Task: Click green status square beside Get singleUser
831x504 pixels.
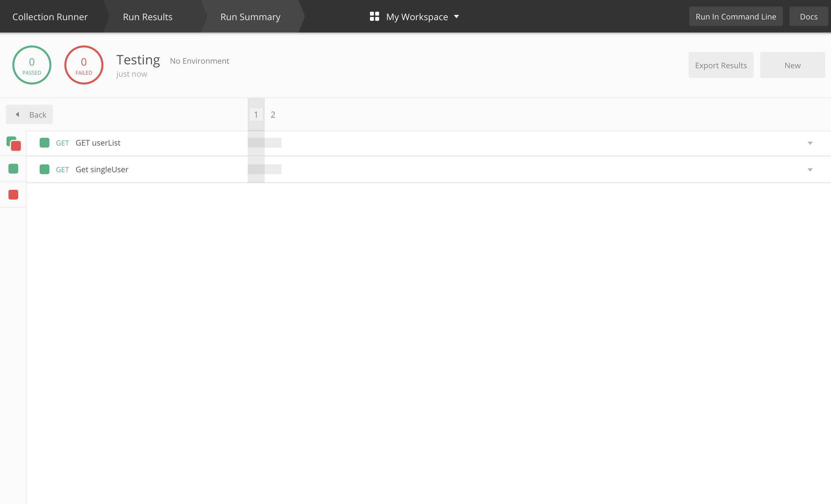Action: (45, 169)
